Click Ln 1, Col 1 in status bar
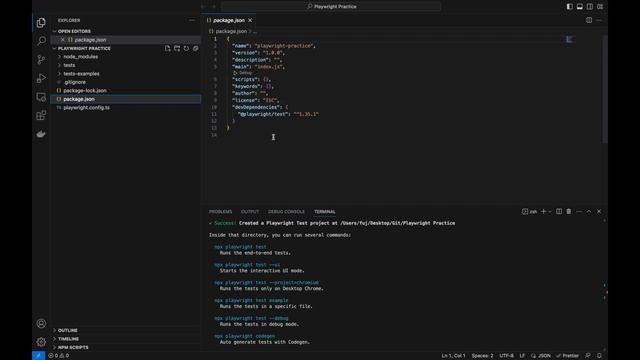The width and height of the screenshot is (640, 360). tap(453, 356)
